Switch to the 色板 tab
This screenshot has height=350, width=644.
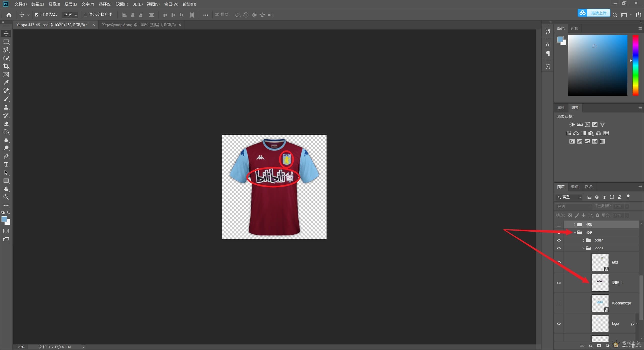coord(574,28)
